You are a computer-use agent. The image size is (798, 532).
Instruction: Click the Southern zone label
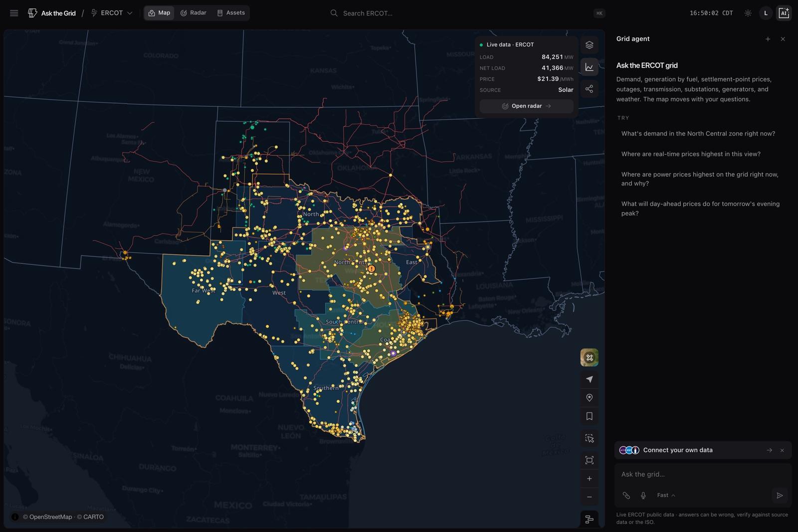[x=326, y=388]
